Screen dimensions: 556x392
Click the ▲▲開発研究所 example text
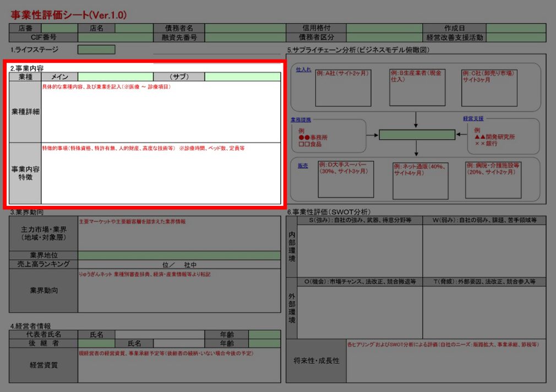coord(494,137)
